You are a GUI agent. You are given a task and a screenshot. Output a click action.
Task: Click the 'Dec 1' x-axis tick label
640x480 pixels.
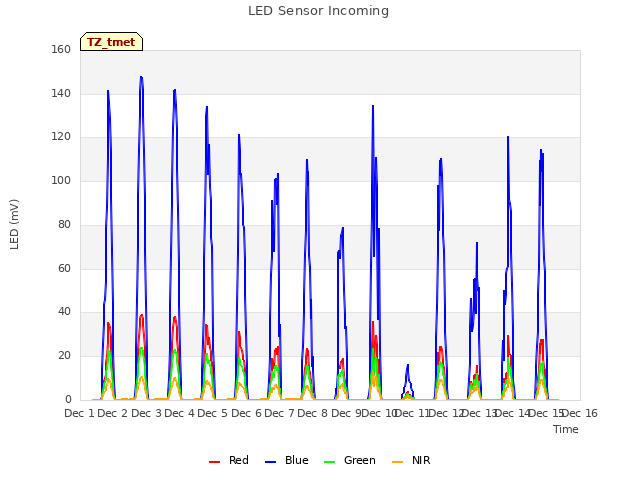pos(79,413)
